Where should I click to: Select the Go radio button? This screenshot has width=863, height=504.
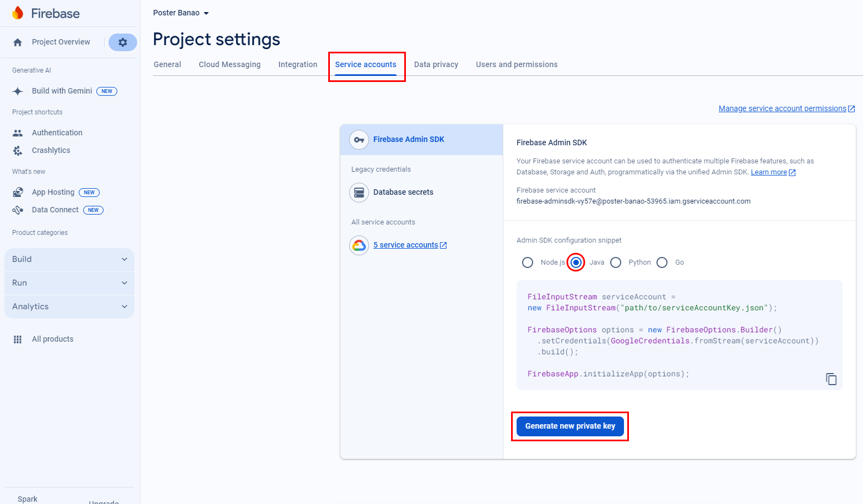[662, 262]
